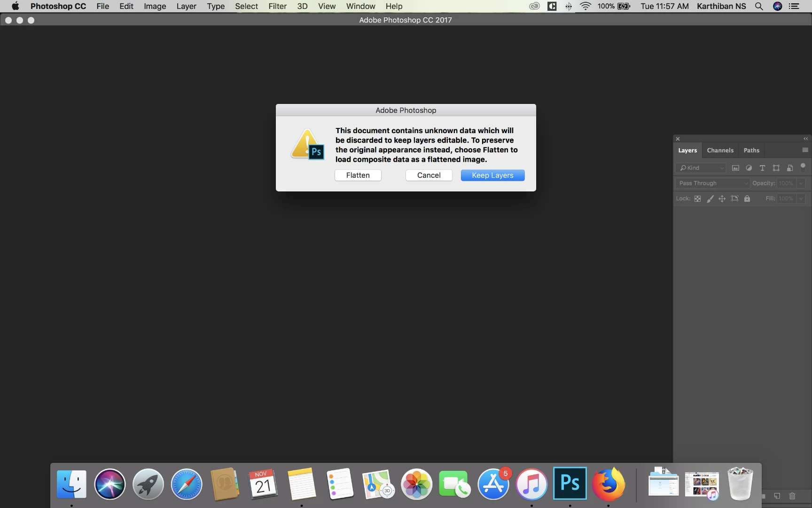Collapse the Layers panel to icons
Image resolution: width=812 pixels, height=508 pixels.
click(805, 139)
